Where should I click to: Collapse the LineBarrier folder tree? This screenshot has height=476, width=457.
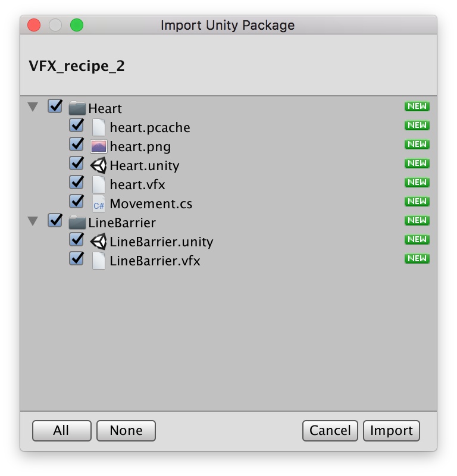click(33, 222)
